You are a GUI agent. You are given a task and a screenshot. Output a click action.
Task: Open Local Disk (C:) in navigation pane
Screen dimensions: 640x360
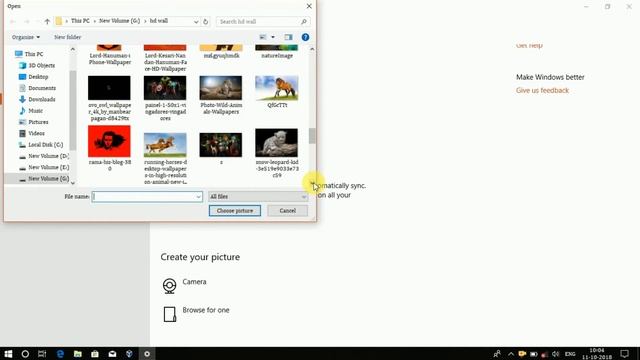45,145
